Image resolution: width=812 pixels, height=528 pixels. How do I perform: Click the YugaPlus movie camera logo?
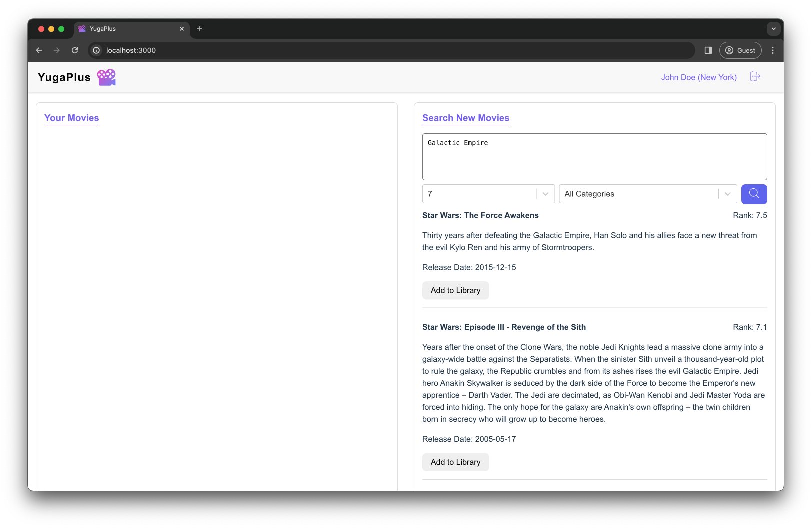[106, 77]
